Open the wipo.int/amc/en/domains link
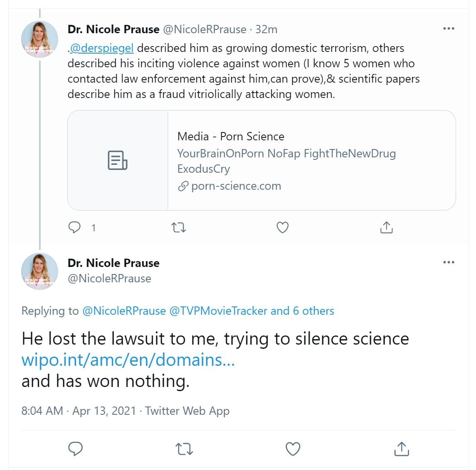Viewport: 476px width, 470px height. pyautogui.click(x=128, y=360)
